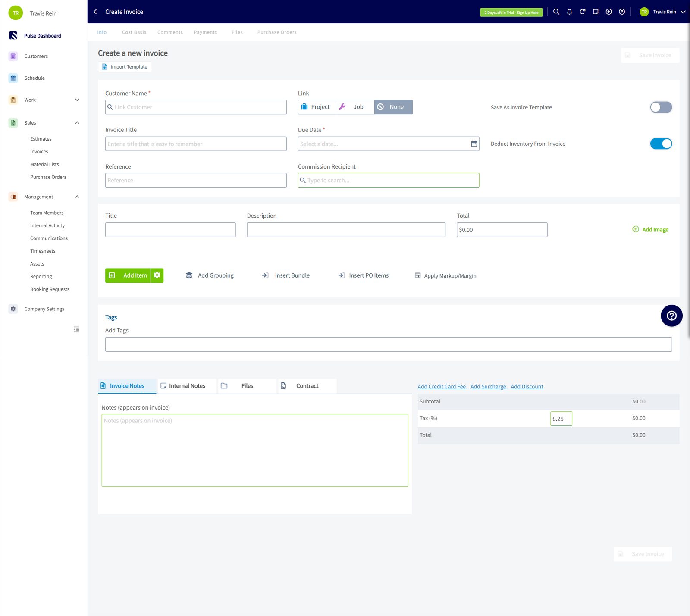Open Invoices under Sales
Viewport: 690px width, 616px height.
(39, 152)
